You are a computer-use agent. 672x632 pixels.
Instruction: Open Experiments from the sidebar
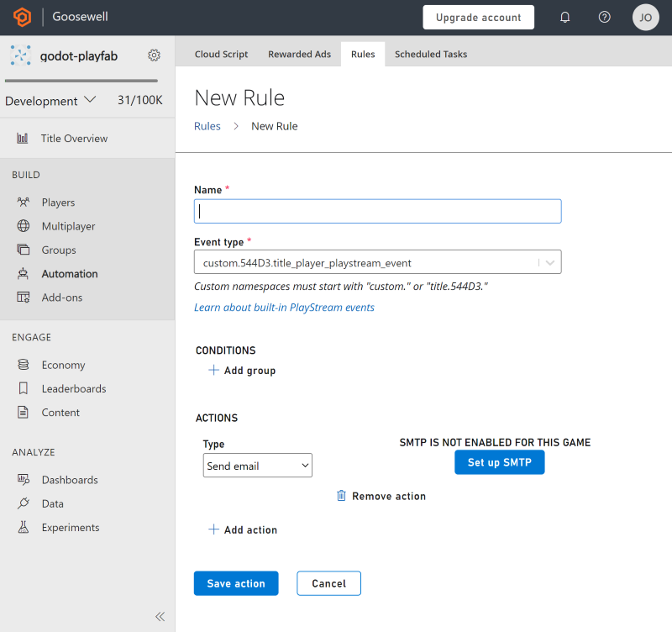[x=71, y=528]
